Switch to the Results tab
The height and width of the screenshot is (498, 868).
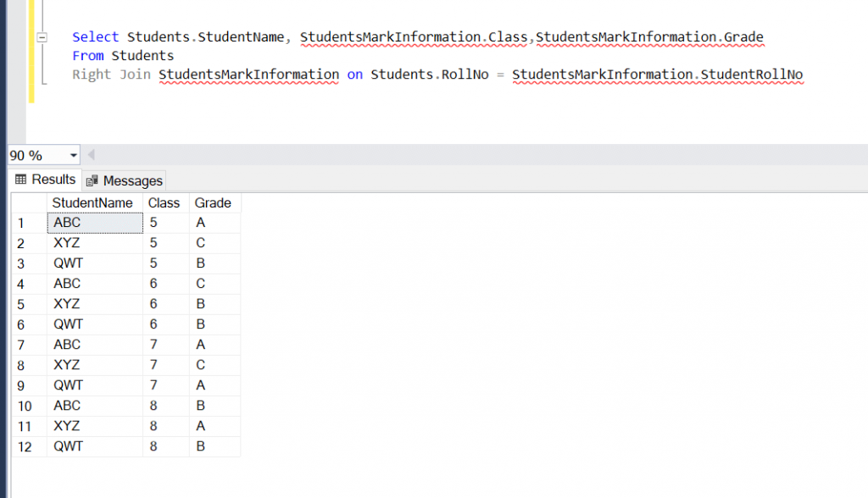click(x=44, y=180)
